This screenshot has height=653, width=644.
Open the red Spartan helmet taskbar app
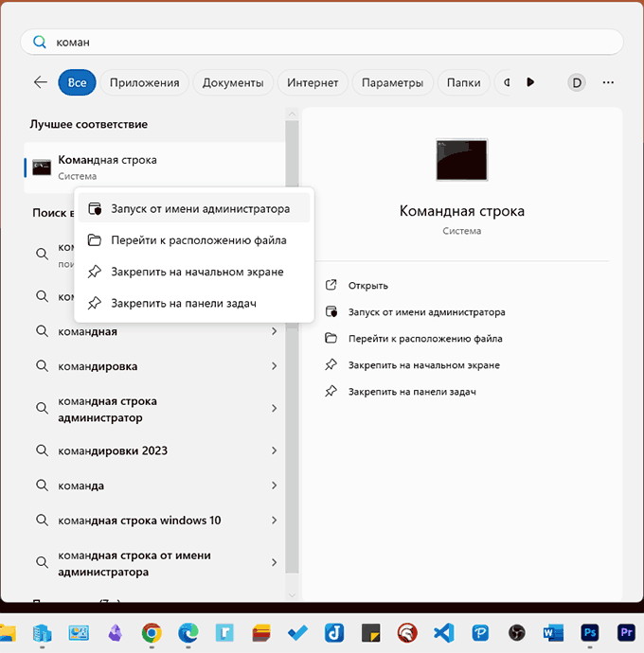407,633
